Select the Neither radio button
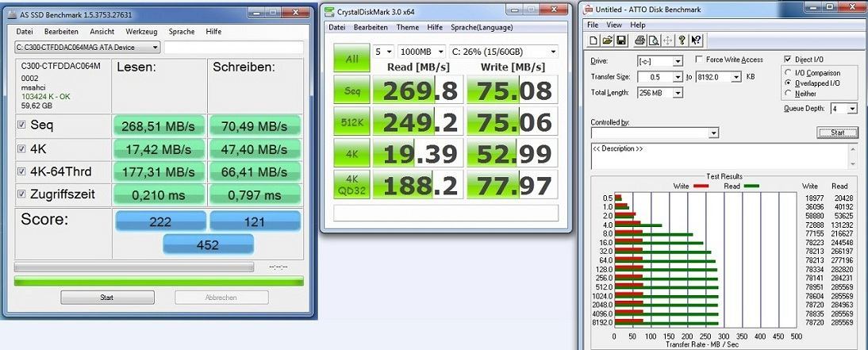 tap(789, 94)
